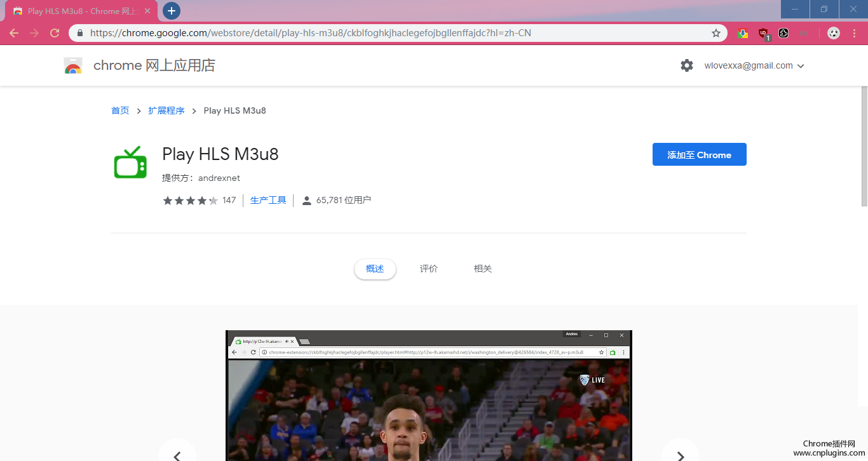868x461 pixels.
Task: Click the Chrome Web Store logo
Action: coord(73,65)
